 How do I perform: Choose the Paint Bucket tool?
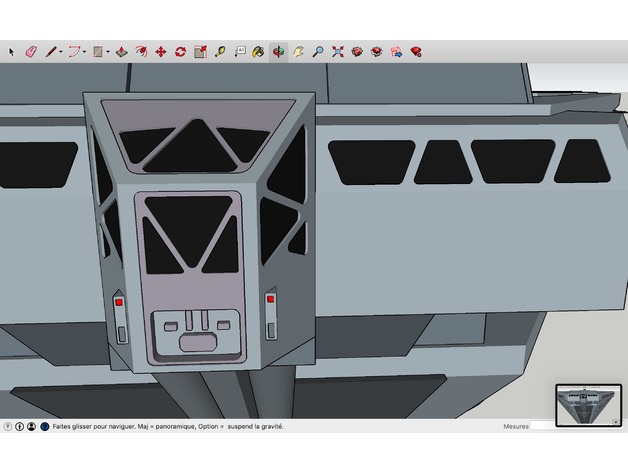(258, 52)
